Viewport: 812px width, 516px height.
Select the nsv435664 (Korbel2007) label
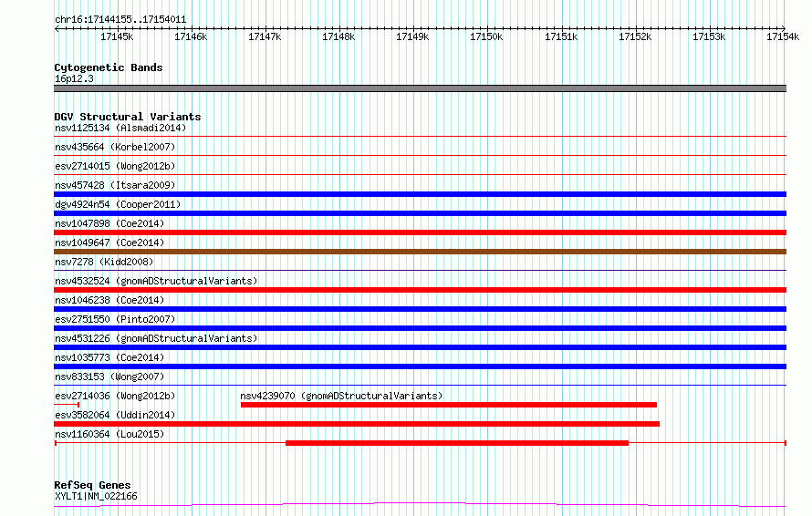[x=115, y=147]
